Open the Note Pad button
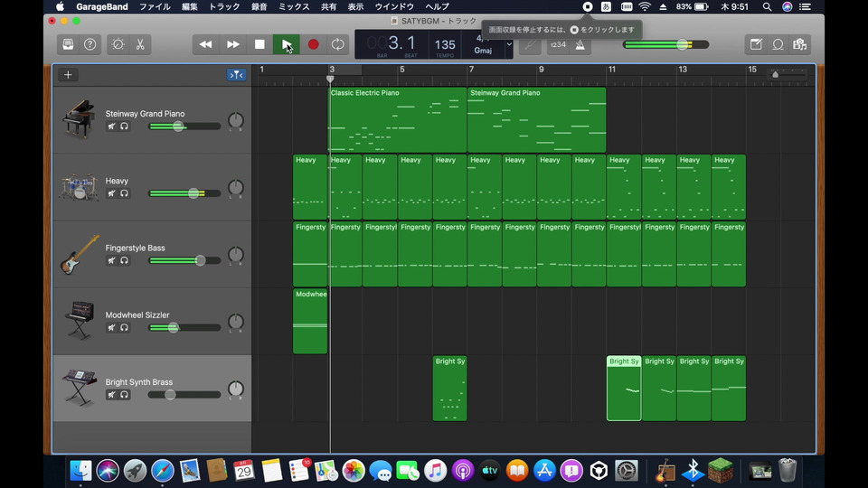The height and width of the screenshot is (488, 868). tap(756, 44)
